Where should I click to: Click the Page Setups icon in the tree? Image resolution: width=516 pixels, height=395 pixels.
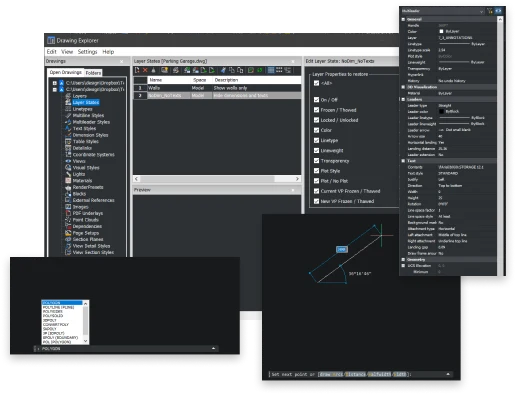[x=68, y=233]
